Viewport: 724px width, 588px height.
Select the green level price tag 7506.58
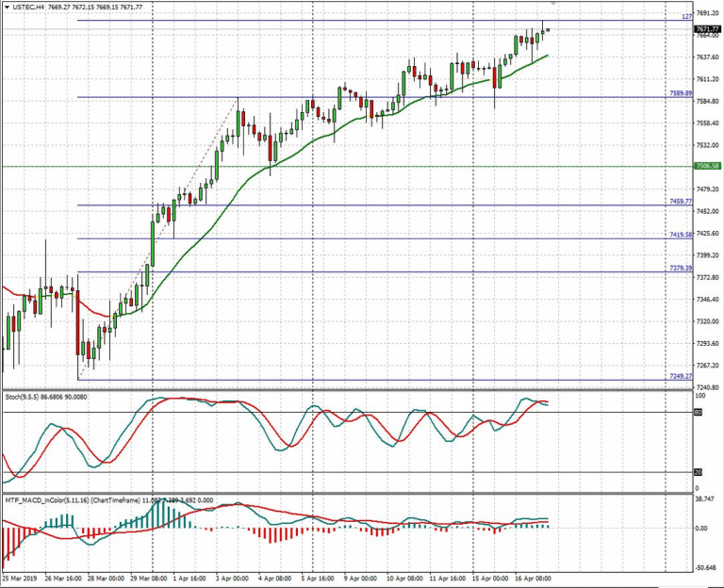coord(707,166)
